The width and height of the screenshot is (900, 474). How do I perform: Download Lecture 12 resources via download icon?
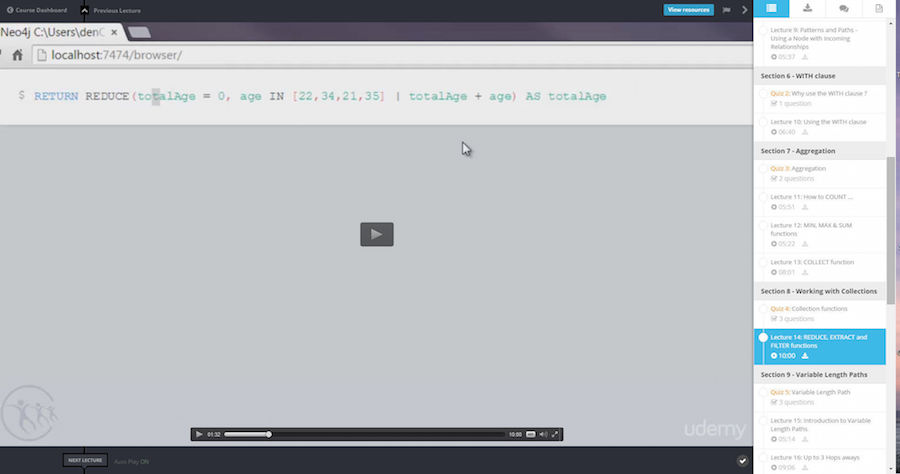[x=805, y=244]
